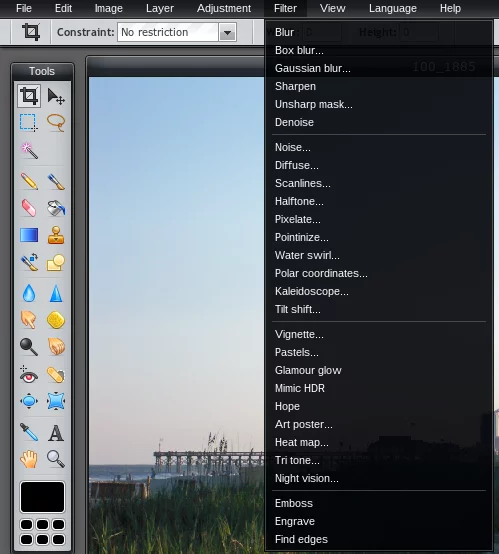This screenshot has width=499, height=554.
Task: Choose Pixelate... filter
Action: (x=379, y=219)
